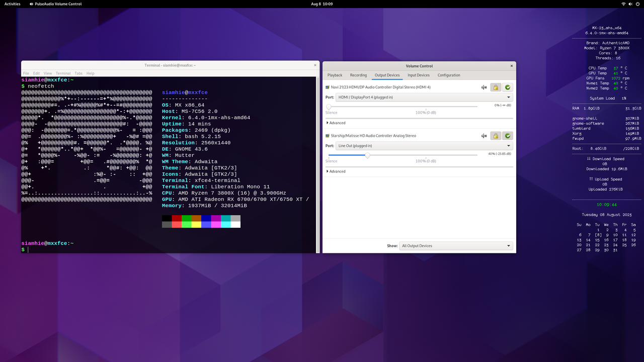This screenshot has height=362, width=644.
Task: Close the Volume Control window
Action: coord(512,66)
